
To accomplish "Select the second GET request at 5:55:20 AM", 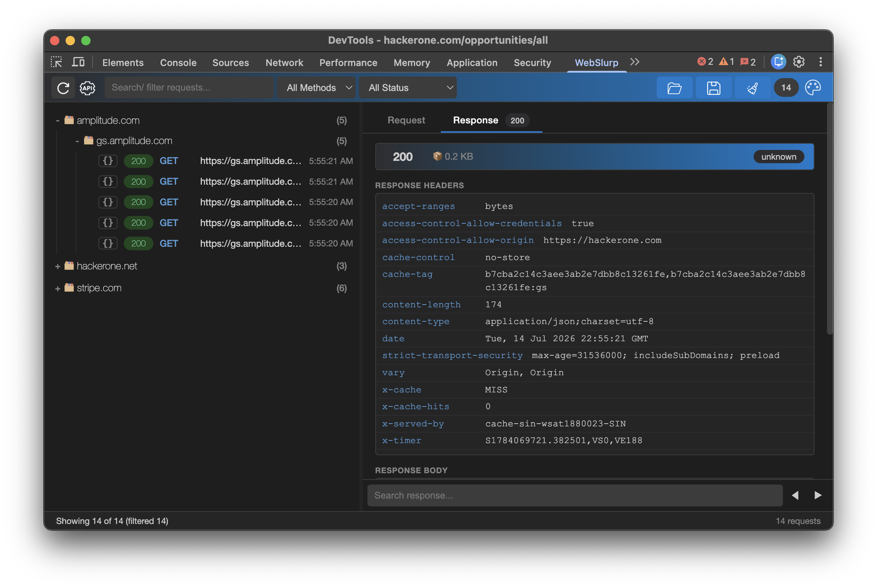I will pyautogui.click(x=225, y=223).
